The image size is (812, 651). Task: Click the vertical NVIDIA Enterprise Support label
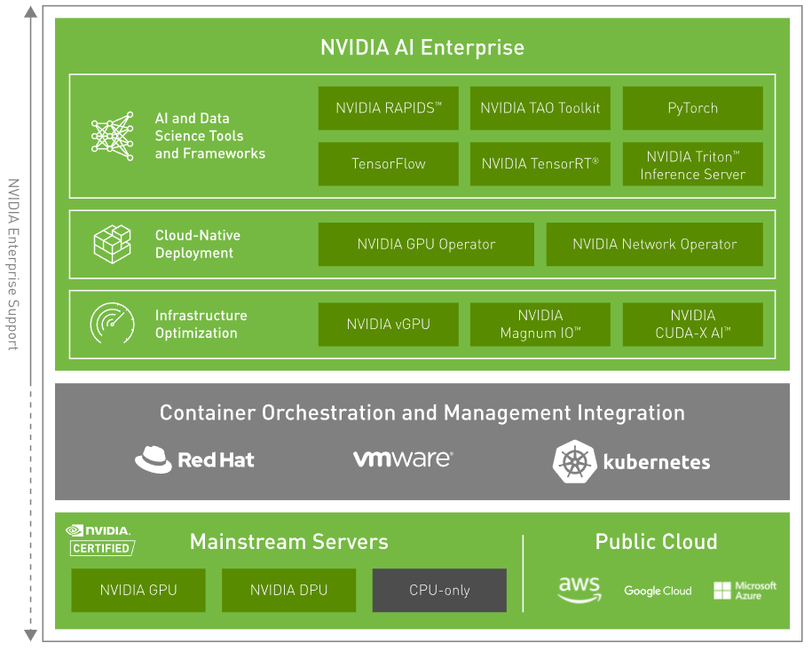(13, 264)
